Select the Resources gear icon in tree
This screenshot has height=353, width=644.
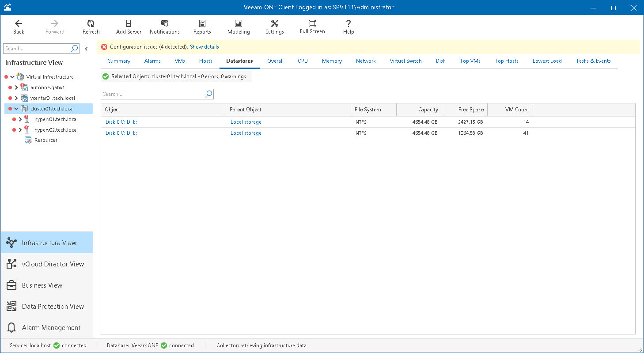click(x=28, y=140)
